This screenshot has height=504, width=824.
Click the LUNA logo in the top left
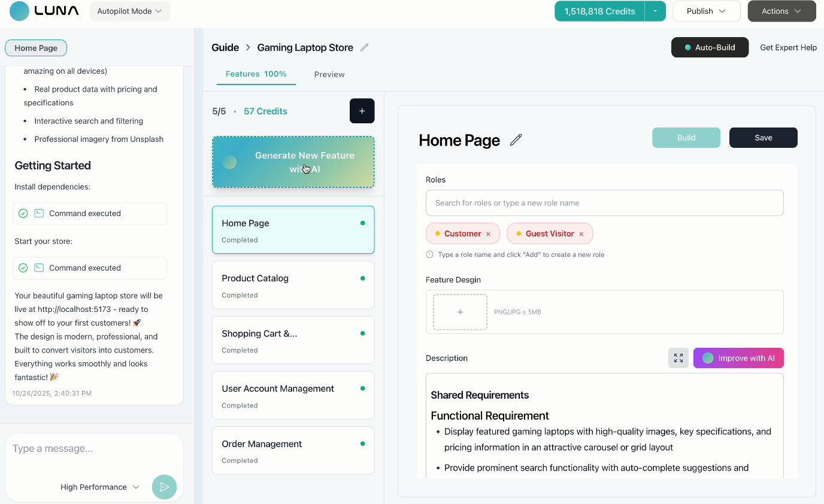(x=43, y=11)
